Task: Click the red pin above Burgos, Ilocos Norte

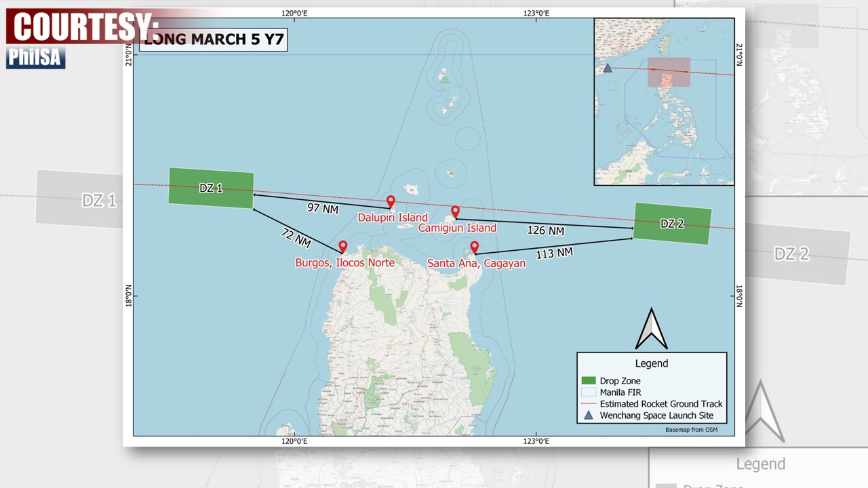Action: [343, 247]
